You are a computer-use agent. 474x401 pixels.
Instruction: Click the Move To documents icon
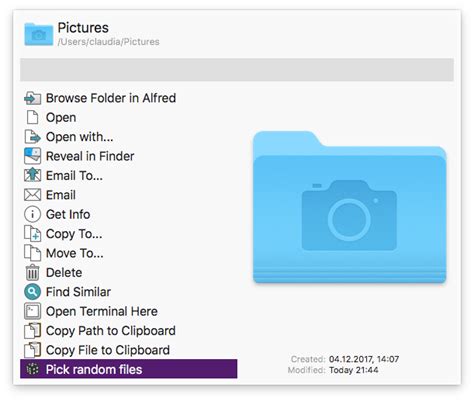(x=33, y=253)
